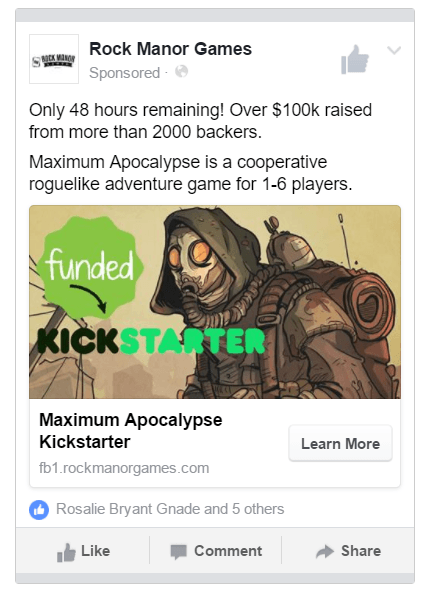
Task: Open the Rock Manor Games page name
Action: pyautogui.click(x=170, y=49)
